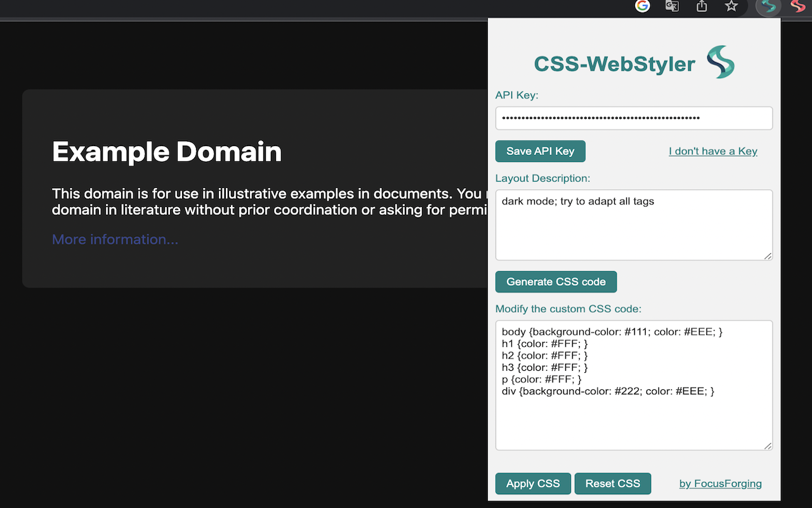This screenshot has height=508, width=812.
Task: Apply the custom CSS
Action: tap(533, 483)
